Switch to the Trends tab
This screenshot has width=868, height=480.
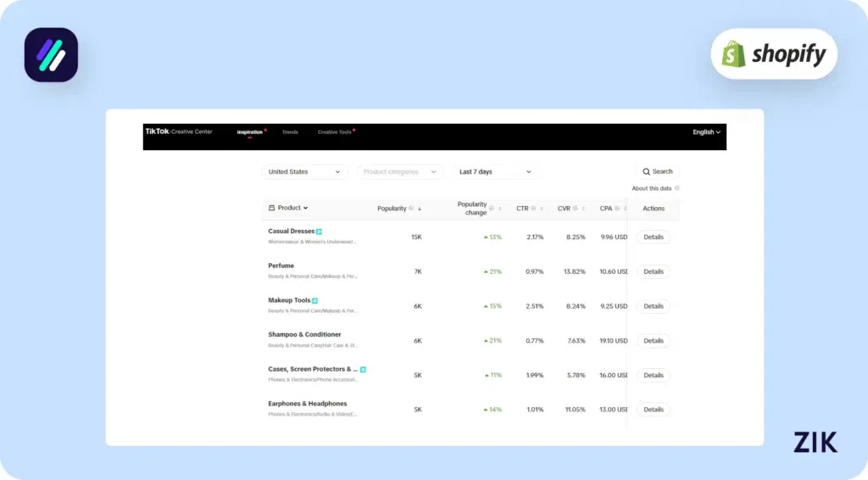click(290, 132)
